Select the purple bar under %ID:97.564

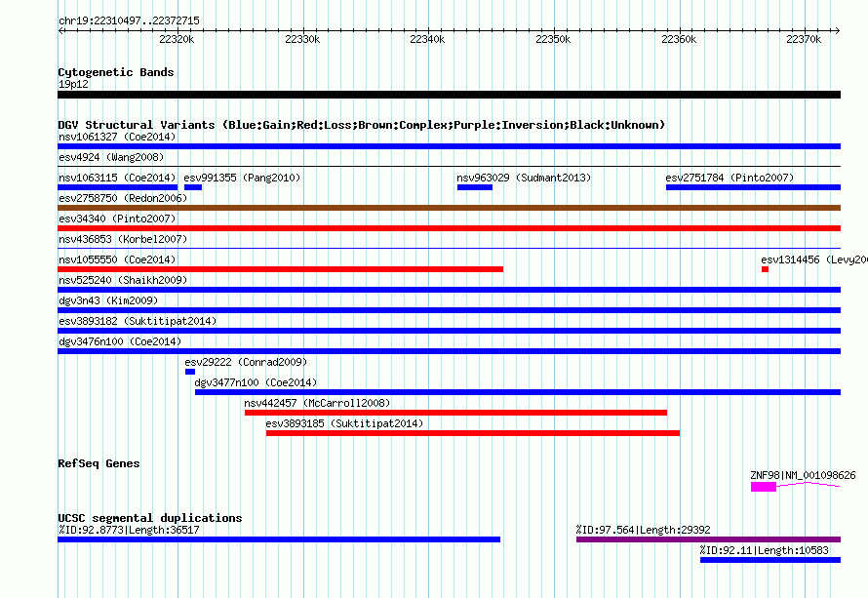click(x=709, y=539)
